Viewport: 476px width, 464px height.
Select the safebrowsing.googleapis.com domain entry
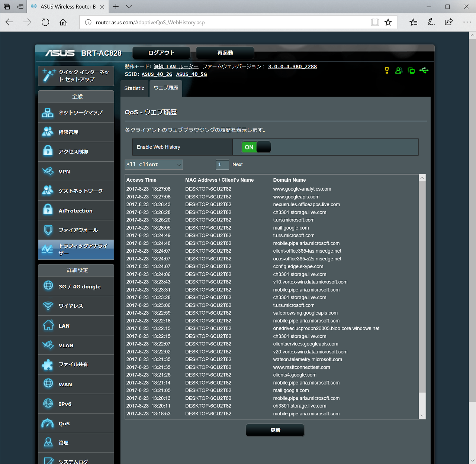(305, 313)
